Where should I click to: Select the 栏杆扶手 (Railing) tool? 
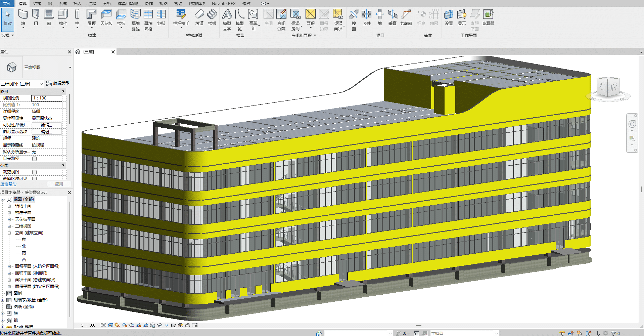point(181,17)
